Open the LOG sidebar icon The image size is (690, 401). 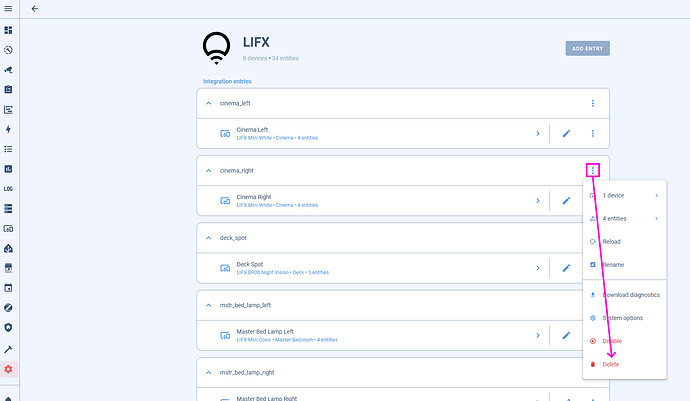pyautogui.click(x=8, y=188)
